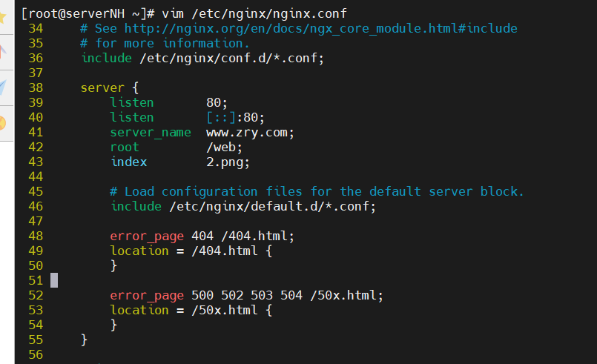Click the 'index' directive keyword
This screenshot has width=597, height=364.
click(129, 162)
